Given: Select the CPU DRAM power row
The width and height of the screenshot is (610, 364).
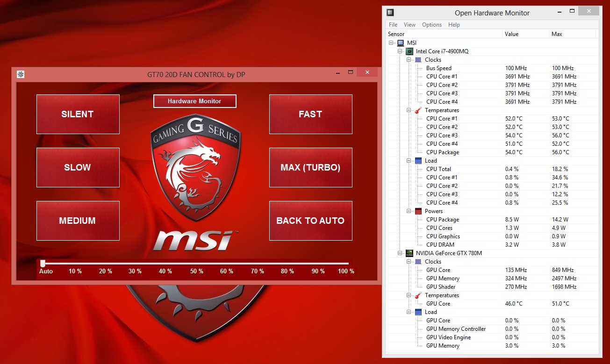Looking at the screenshot, I should pyautogui.click(x=492, y=245).
